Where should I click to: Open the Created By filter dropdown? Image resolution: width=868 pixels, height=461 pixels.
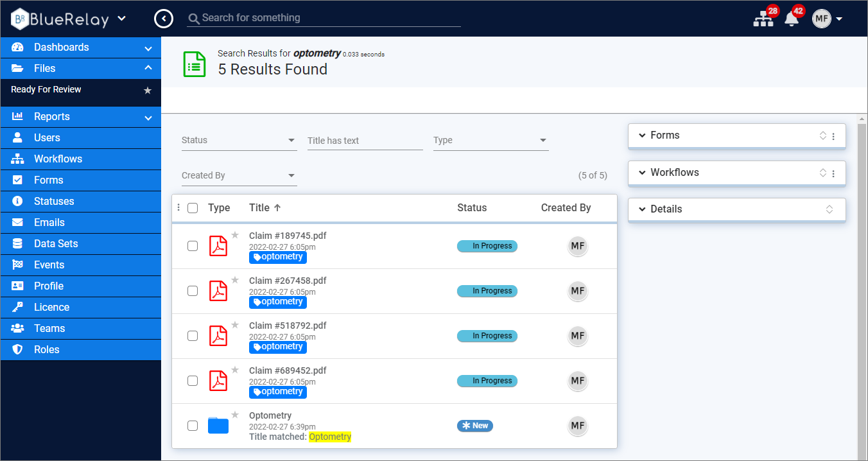pyautogui.click(x=239, y=175)
